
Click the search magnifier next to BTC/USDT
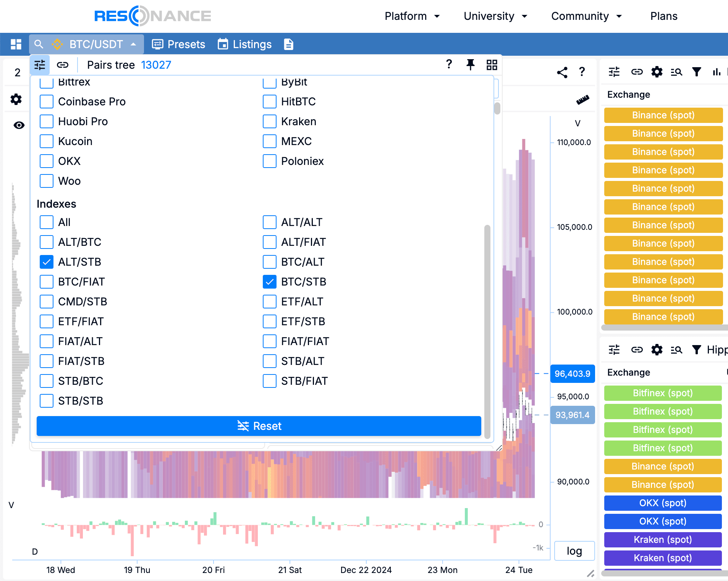[39, 44]
